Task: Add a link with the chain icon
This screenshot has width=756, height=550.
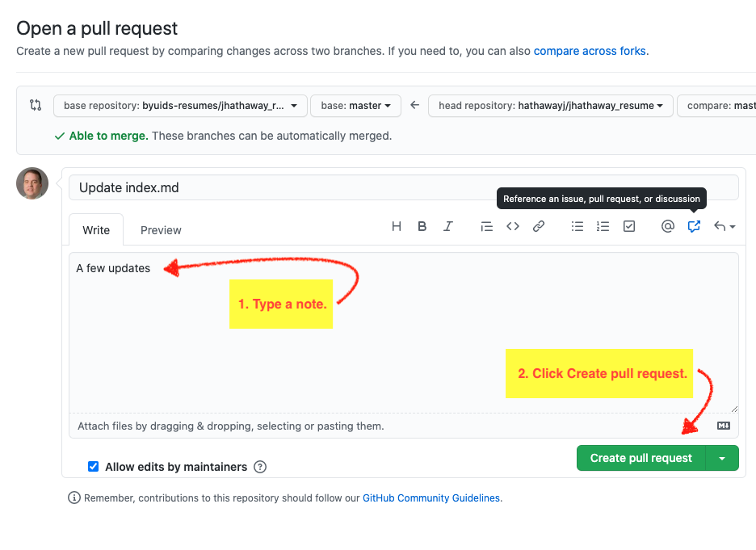Action: (539, 227)
